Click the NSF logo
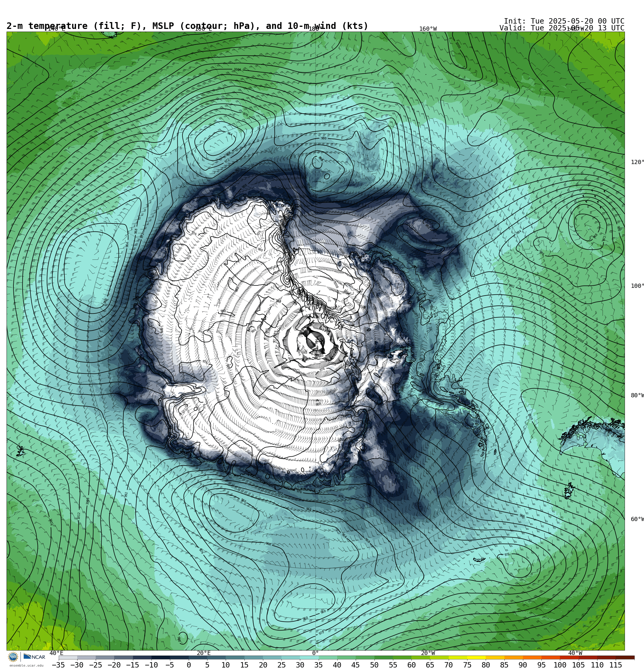The height and width of the screenshot is (669, 644). coord(13,657)
